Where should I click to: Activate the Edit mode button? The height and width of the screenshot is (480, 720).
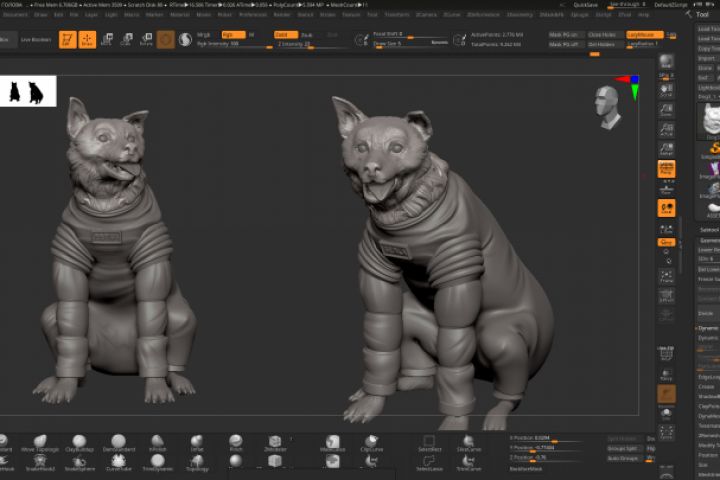click(x=68, y=40)
